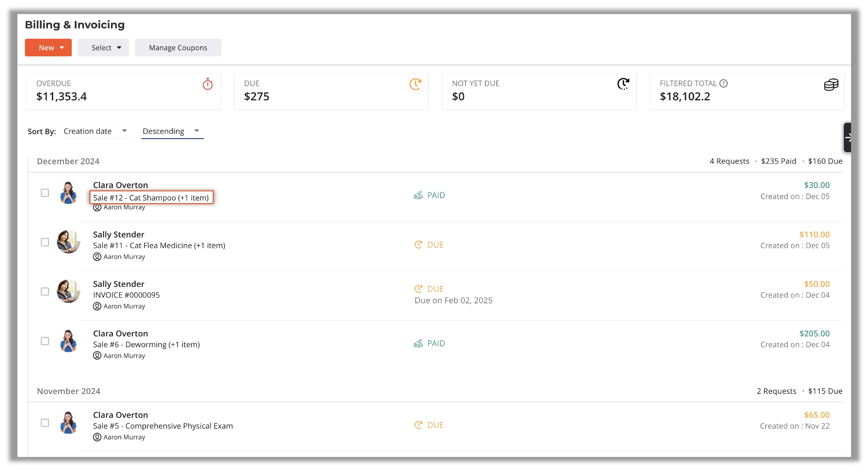Open Creation date sort dropdown
The image size is (868, 471).
95,131
